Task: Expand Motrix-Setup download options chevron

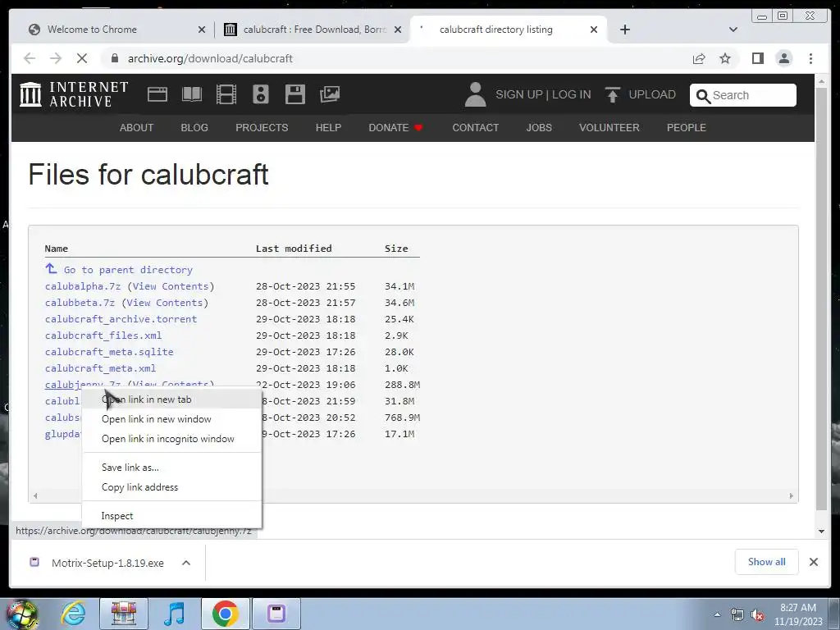Action: [x=186, y=563]
